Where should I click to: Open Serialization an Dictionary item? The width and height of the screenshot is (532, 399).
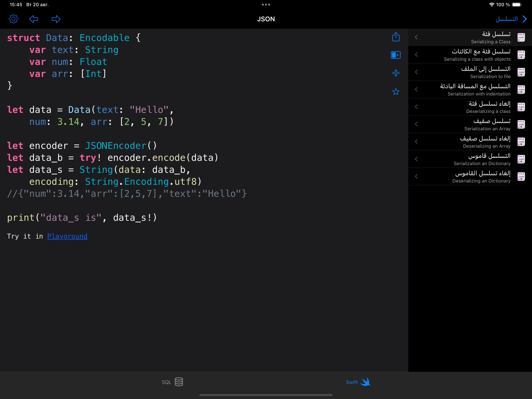(470, 159)
